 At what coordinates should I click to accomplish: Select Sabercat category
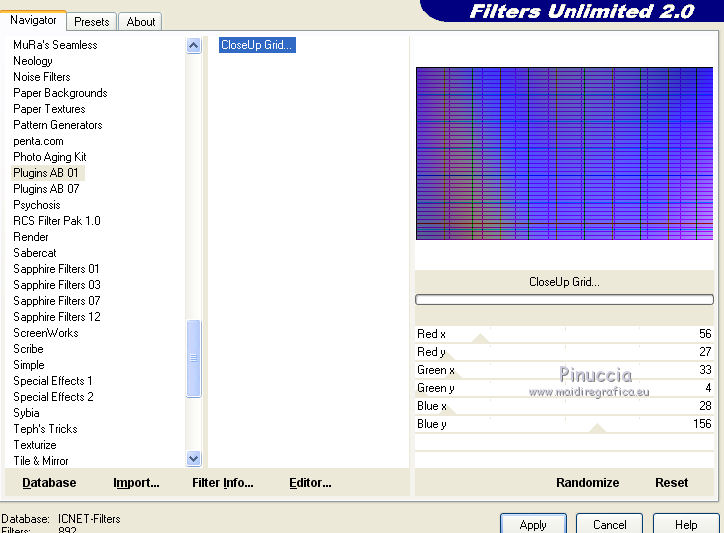[x=35, y=253]
